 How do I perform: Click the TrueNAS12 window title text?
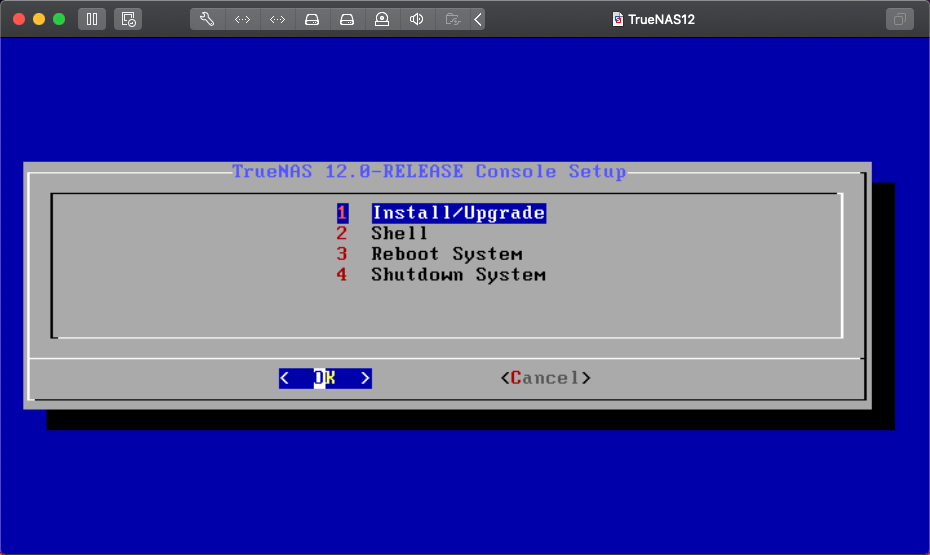(x=661, y=20)
